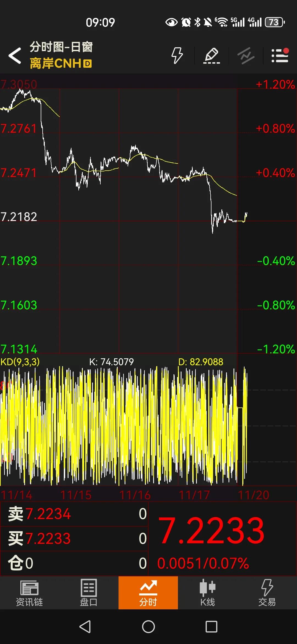
Task: Switch to the K线 candlestick tab
Action: [208, 593]
